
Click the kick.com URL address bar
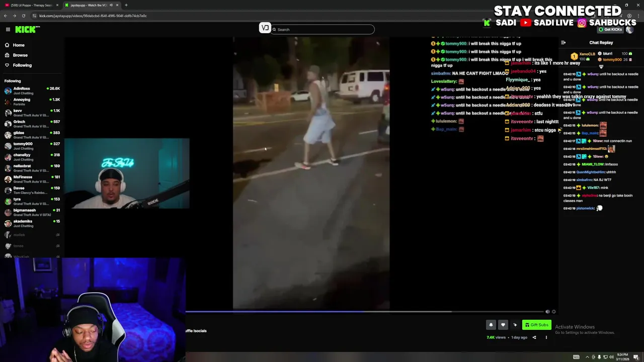[x=93, y=16]
